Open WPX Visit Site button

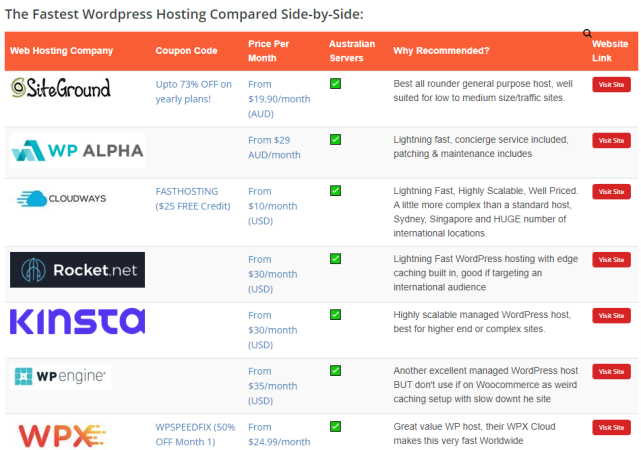point(611,428)
